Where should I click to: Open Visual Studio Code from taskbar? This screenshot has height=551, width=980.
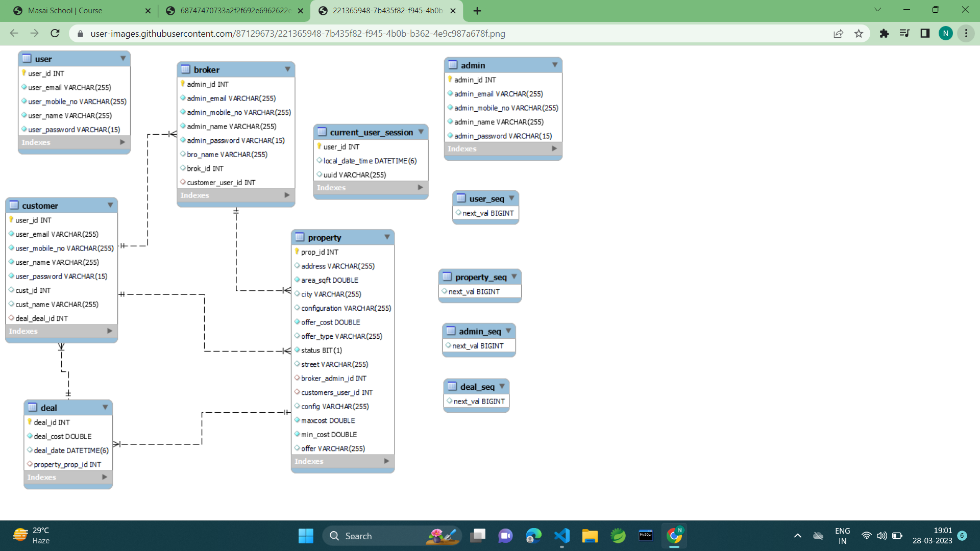(561, 536)
